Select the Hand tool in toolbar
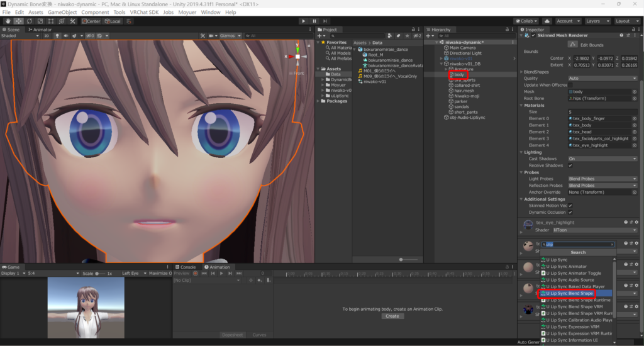Image resolution: width=644 pixels, height=346 pixels. [x=8, y=21]
